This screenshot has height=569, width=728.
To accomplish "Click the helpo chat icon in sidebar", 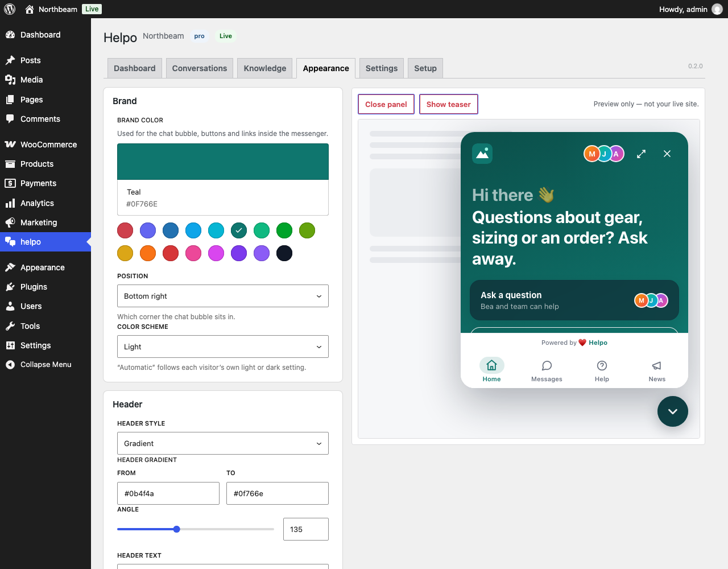I will (x=10, y=242).
